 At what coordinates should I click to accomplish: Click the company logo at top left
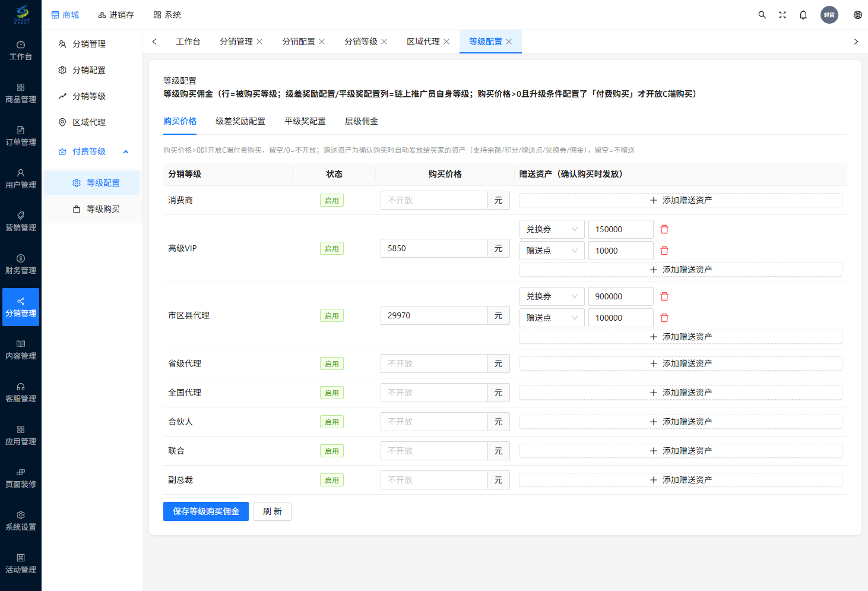(x=21, y=14)
